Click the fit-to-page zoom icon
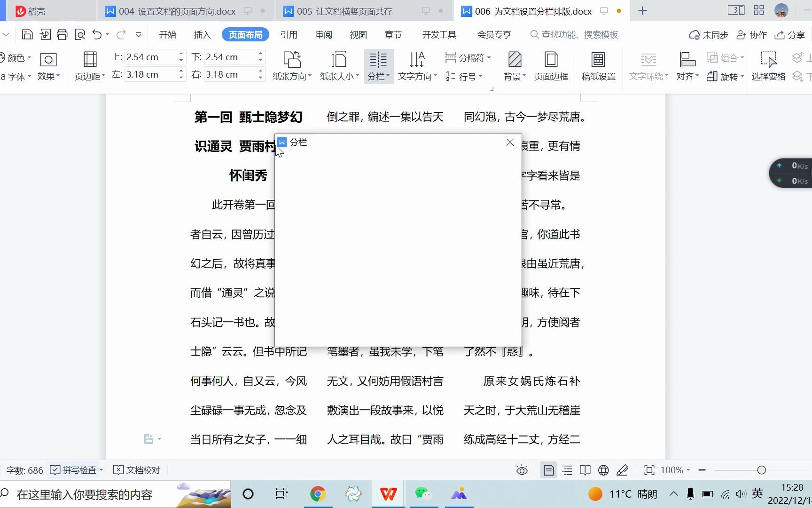 pos(649,470)
